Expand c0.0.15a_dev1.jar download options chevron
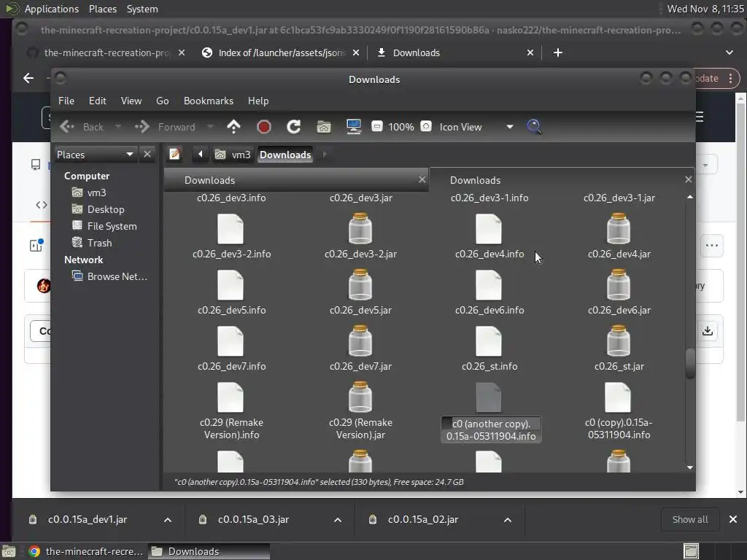 coord(168,520)
